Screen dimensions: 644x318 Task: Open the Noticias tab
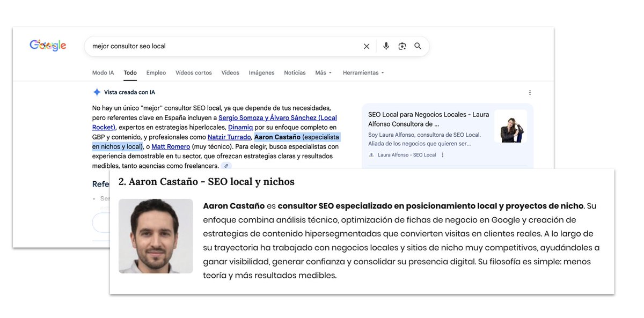[x=295, y=72]
